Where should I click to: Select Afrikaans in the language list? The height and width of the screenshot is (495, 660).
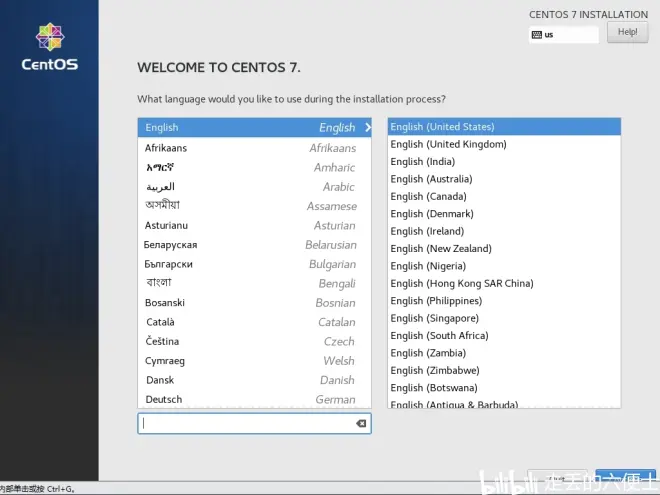(254, 148)
